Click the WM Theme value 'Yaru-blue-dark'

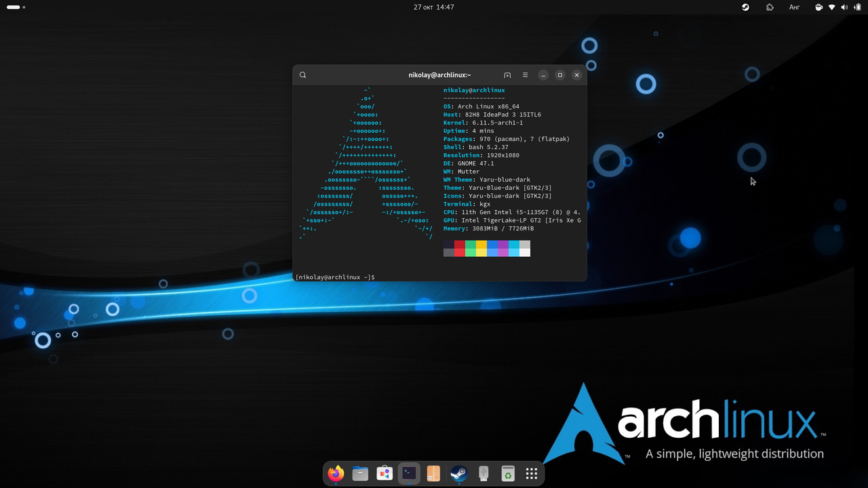[505, 180]
